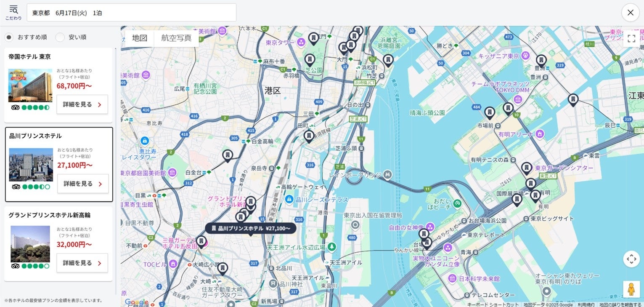Open the Google logo link on map
The height and width of the screenshot is (307, 644).
[x=136, y=302]
